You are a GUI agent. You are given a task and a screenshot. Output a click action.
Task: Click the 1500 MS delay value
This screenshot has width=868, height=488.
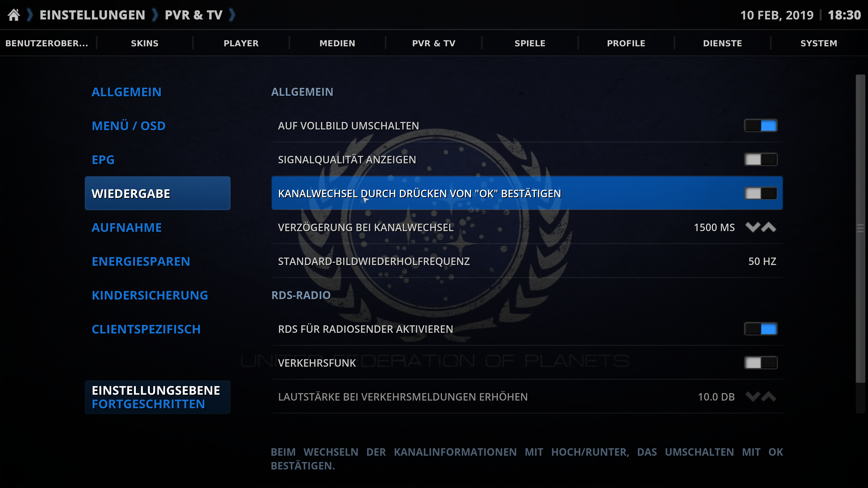click(x=714, y=227)
